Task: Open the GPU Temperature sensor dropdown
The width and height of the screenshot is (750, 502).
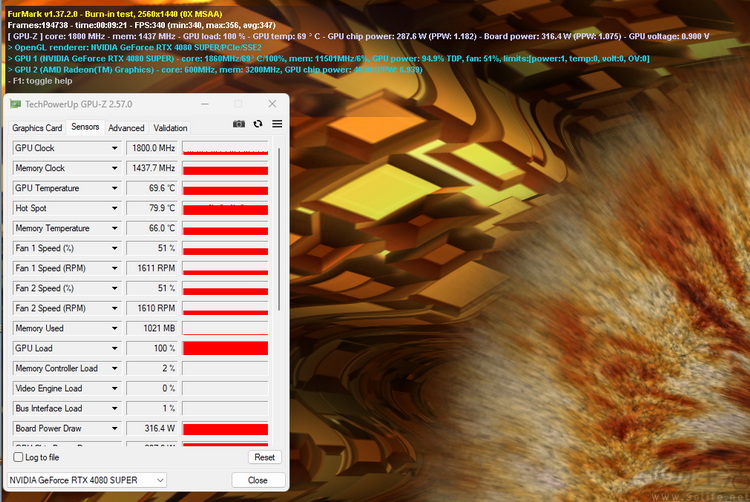Action: pyautogui.click(x=114, y=188)
